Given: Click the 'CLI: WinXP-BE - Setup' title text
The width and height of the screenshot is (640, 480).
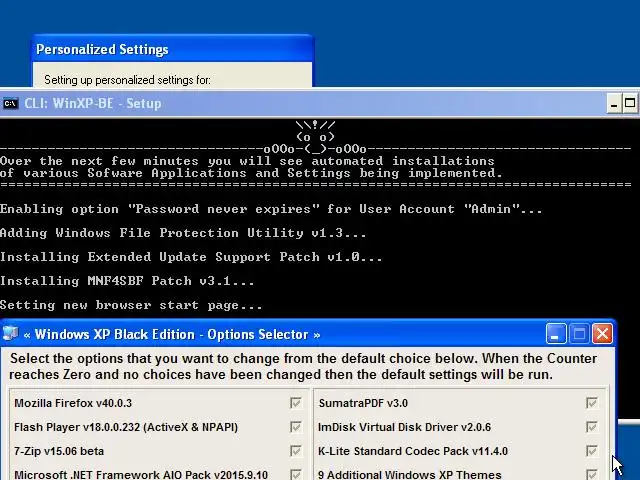Looking at the screenshot, I should point(93,103).
